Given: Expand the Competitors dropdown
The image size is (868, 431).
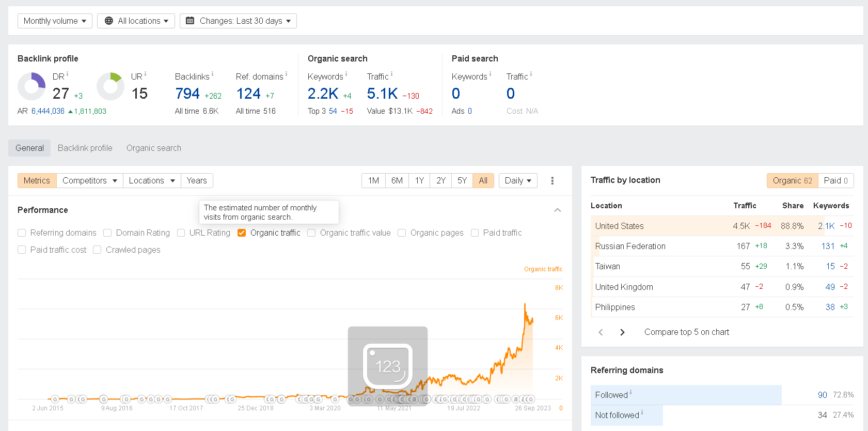Looking at the screenshot, I should [x=89, y=180].
